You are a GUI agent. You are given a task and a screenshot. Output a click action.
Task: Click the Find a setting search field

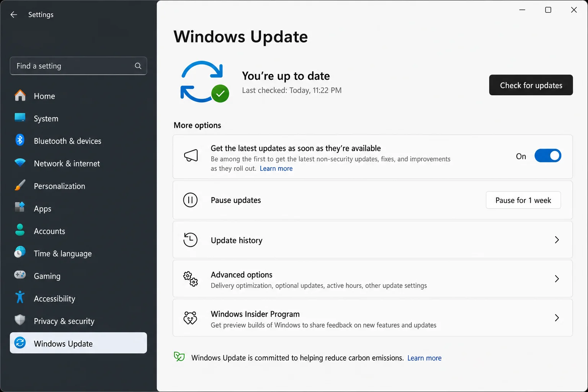(78, 66)
